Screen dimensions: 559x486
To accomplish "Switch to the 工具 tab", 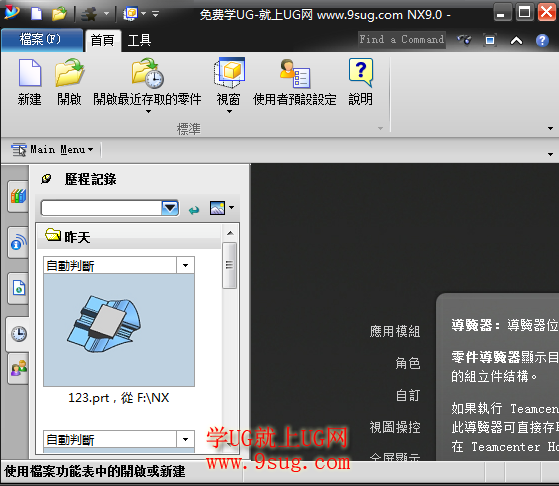I will pyautogui.click(x=139, y=41).
